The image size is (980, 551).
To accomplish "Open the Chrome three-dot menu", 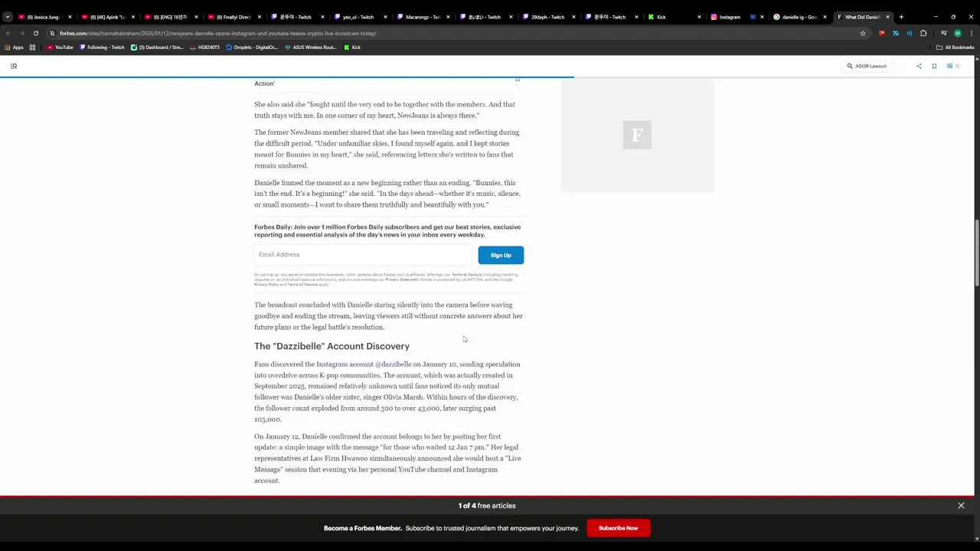I will point(970,33).
